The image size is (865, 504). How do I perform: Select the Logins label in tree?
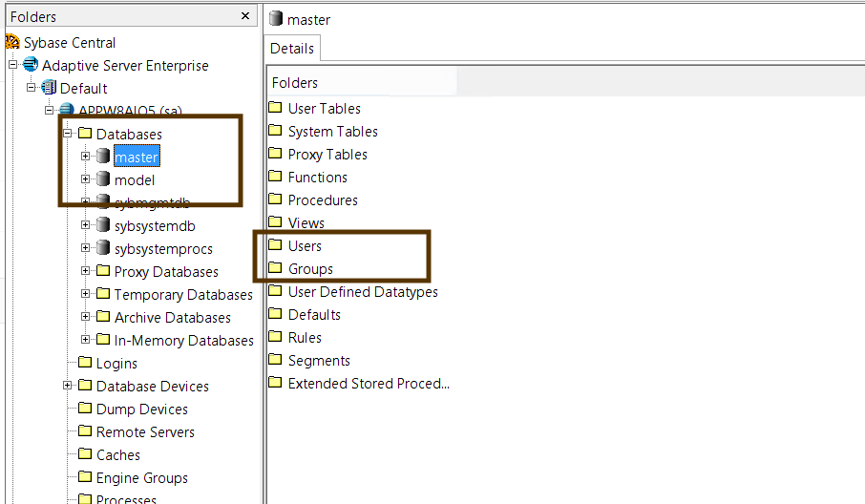click(x=116, y=363)
